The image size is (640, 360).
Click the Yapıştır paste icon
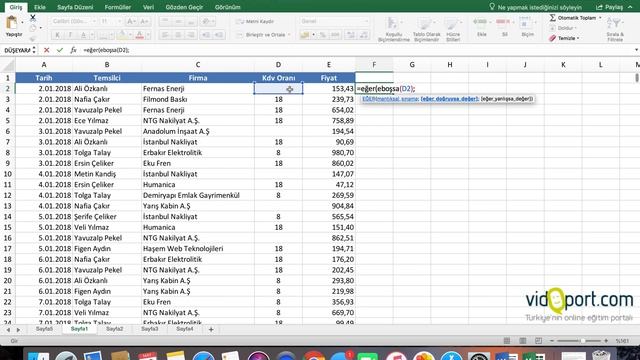[x=12, y=23]
